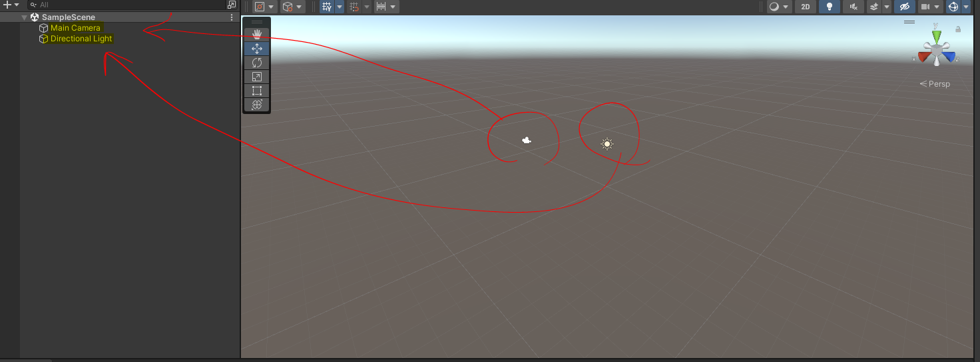Open the pivot position dropdown arrow
The height and width of the screenshot is (362, 980).
(x=272, y=7)
